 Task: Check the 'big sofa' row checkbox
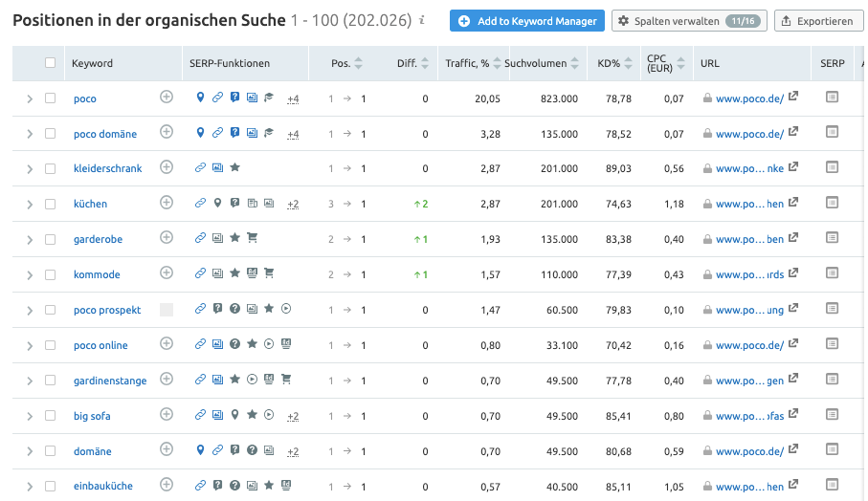[x=51, y=416]
